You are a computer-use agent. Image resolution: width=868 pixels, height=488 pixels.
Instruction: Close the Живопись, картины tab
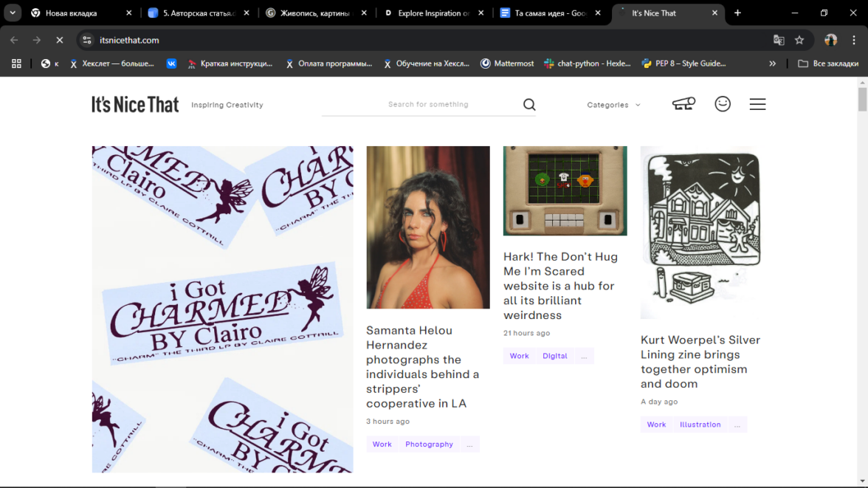tap(364, 13)
